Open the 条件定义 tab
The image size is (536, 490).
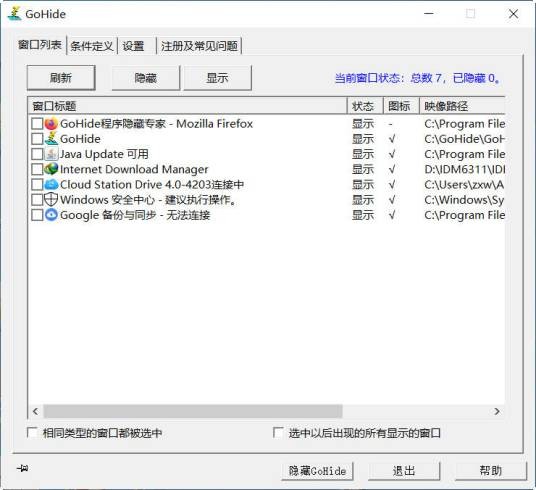(x=92, y=46)
